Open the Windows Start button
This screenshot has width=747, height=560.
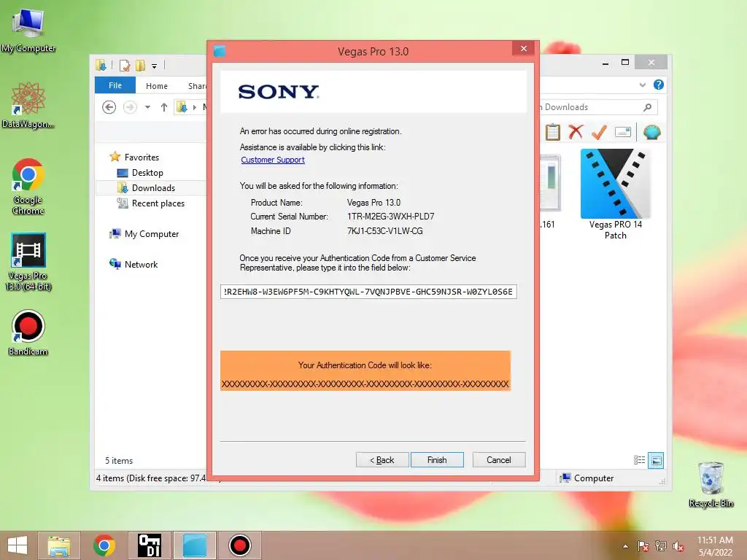click(x=18, y=545)
